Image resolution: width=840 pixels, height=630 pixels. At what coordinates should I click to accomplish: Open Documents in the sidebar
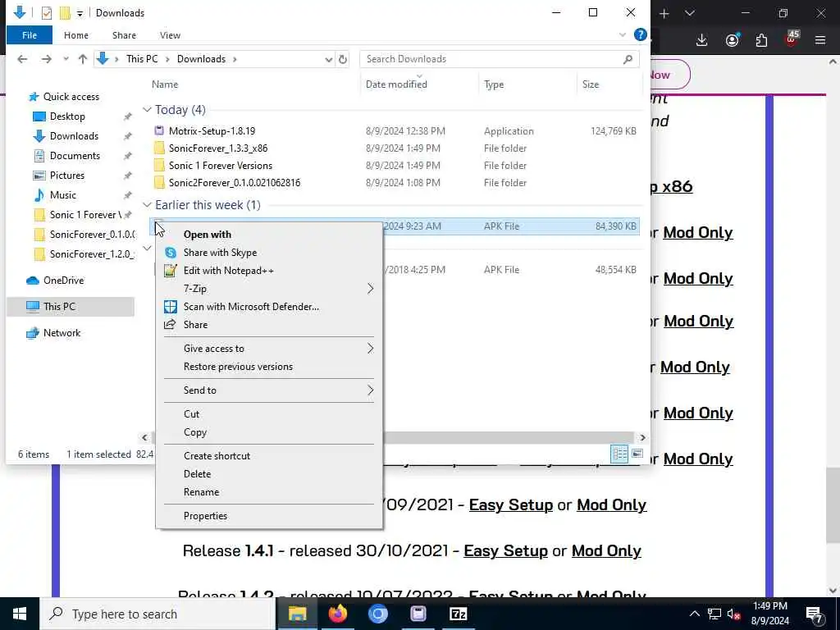coord(75,155)
